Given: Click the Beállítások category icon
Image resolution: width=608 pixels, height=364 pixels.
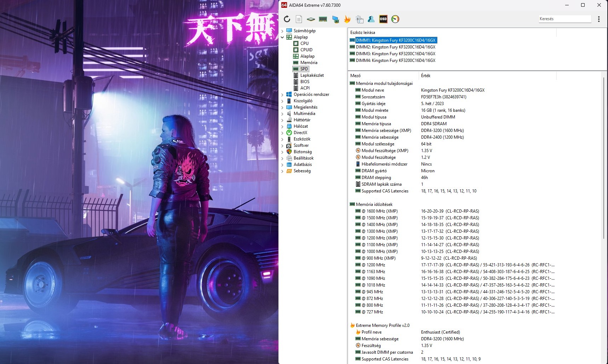Looking at the screenshot, I should click(289, 158).
